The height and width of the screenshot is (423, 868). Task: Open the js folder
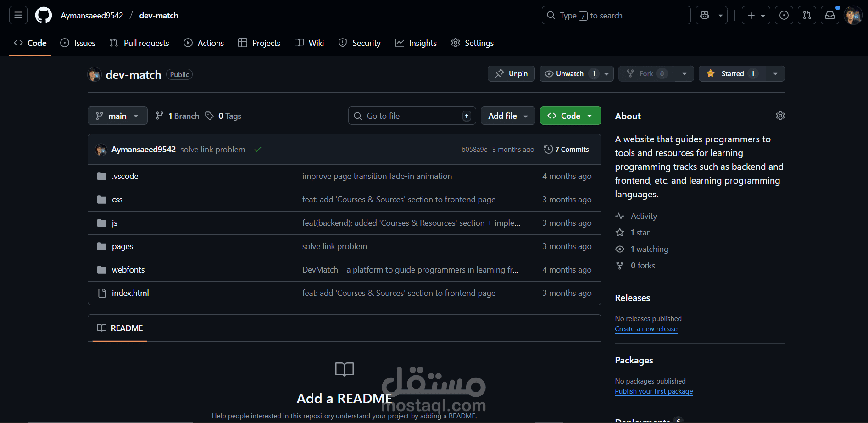[115, 223]
